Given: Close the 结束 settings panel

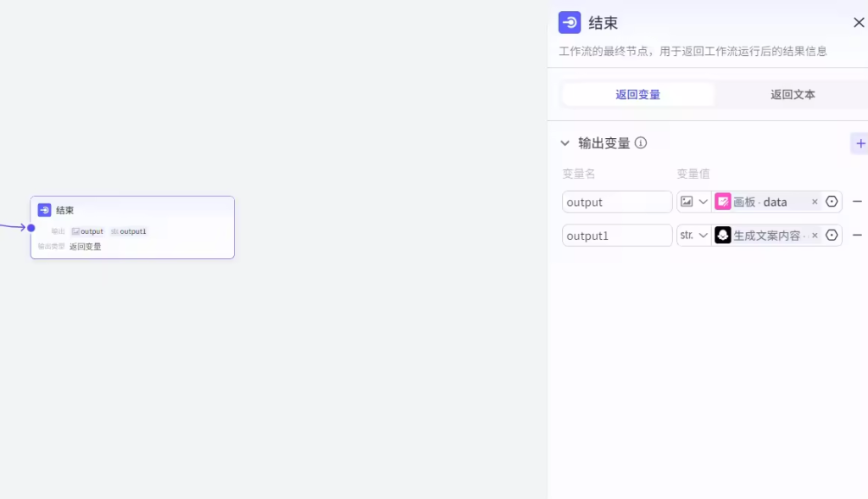Looking at the screenshot, I should point(858,23).
